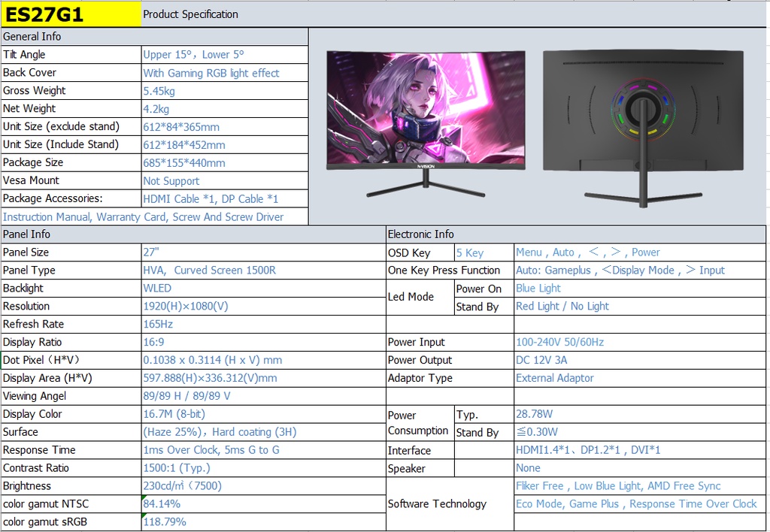Select the 612*184*452mm unit size cell
This screenshot has height=532, width=770.
pyautogui.click(x=224, y=145)
